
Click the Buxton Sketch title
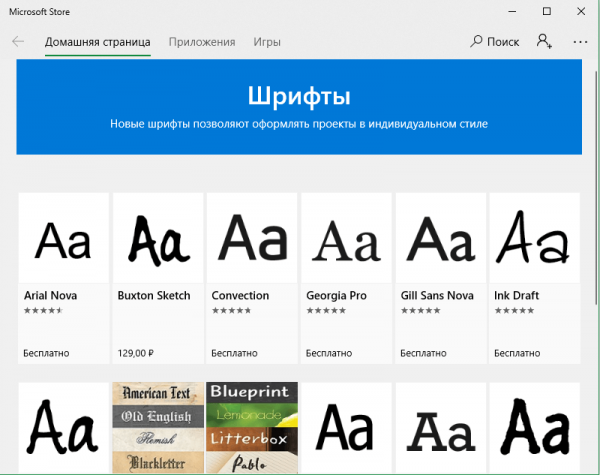coord(154,295)
